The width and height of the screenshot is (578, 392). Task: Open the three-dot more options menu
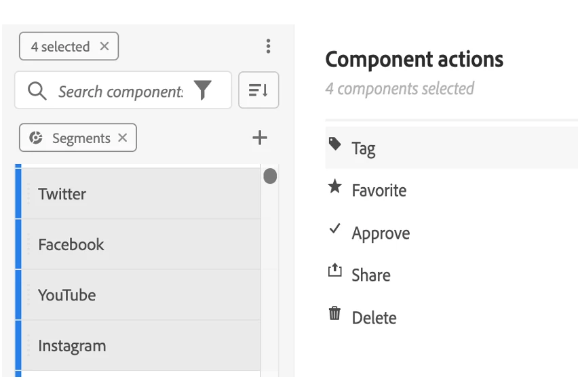click(268, 46)
